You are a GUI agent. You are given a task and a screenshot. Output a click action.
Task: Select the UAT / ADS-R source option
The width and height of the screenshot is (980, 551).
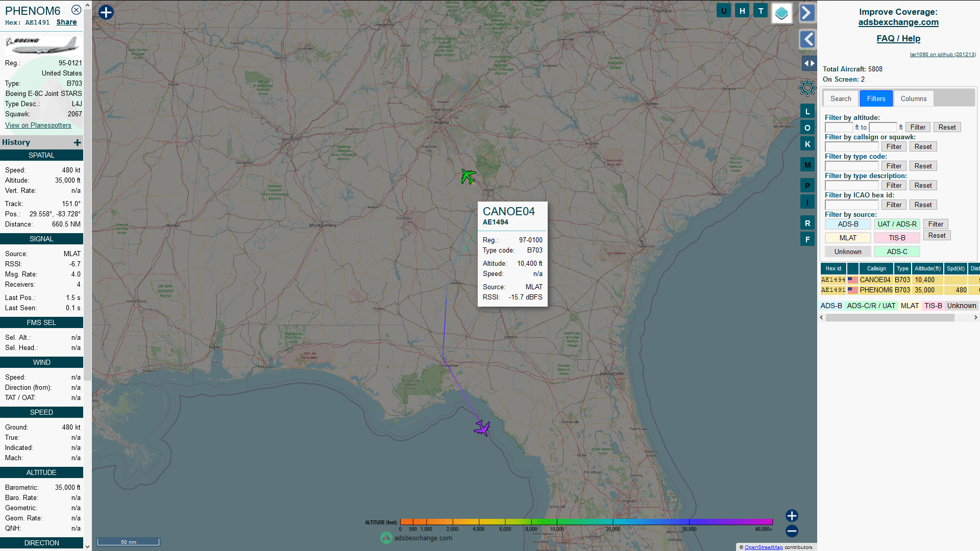tap(897, 224)
